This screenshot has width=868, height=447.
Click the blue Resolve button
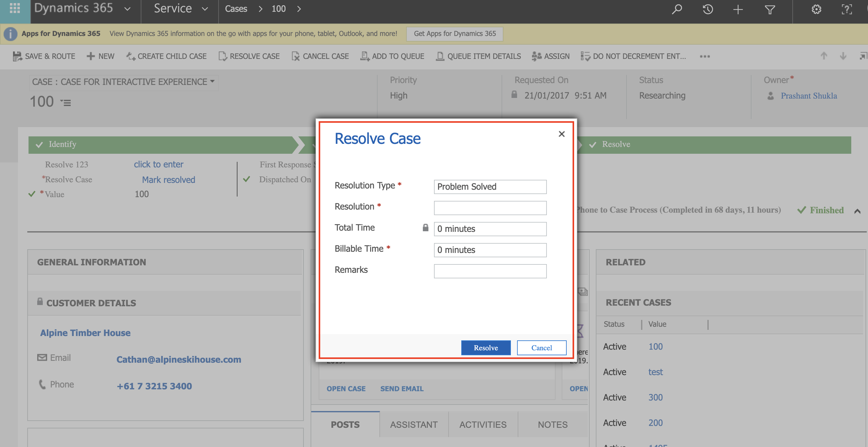tap(485, 347)
